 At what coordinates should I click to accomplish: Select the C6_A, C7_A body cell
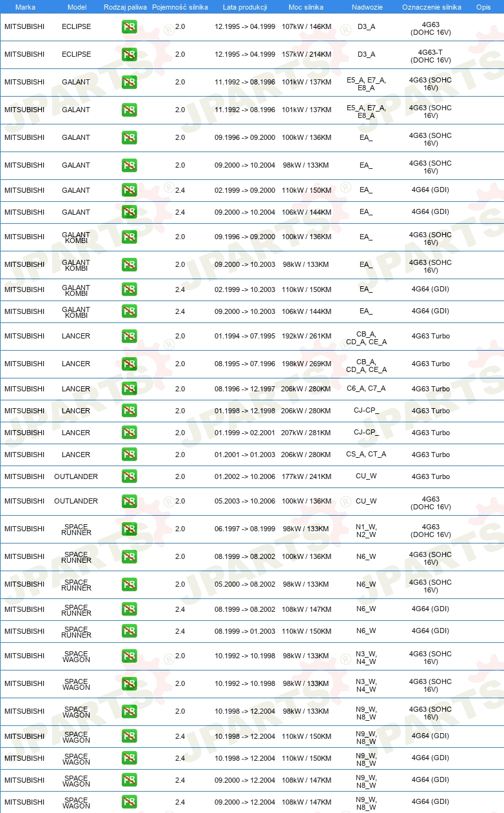click(366, 389)
